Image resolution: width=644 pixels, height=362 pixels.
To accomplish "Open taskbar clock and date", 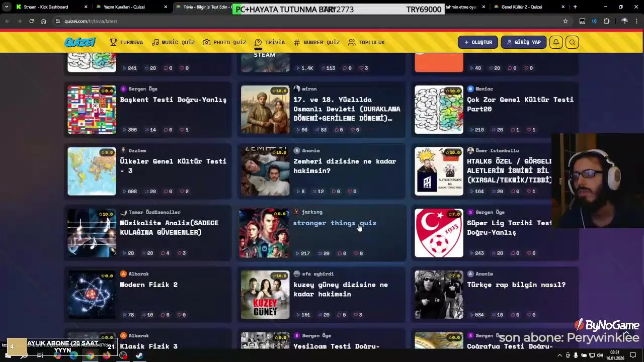I will (615, 355).
